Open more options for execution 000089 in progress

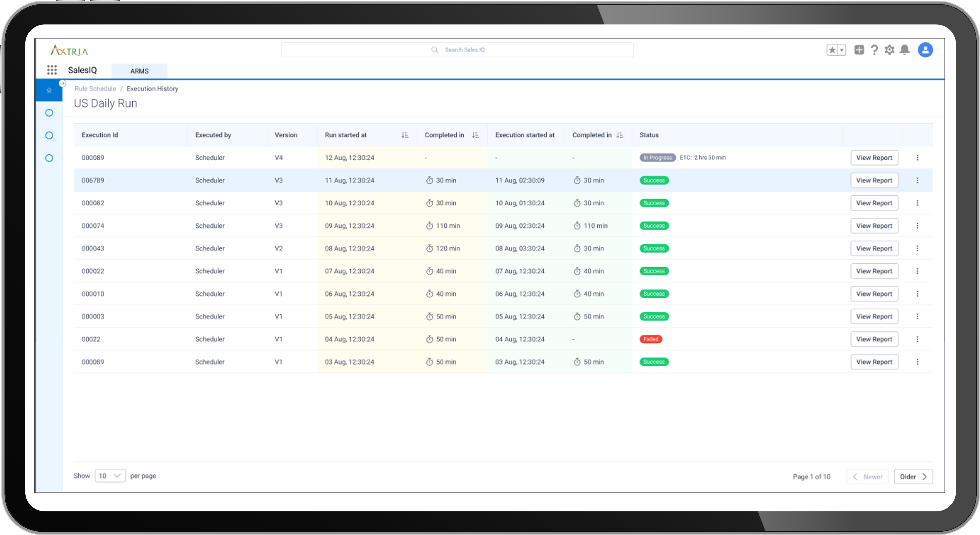pos(917,157)
